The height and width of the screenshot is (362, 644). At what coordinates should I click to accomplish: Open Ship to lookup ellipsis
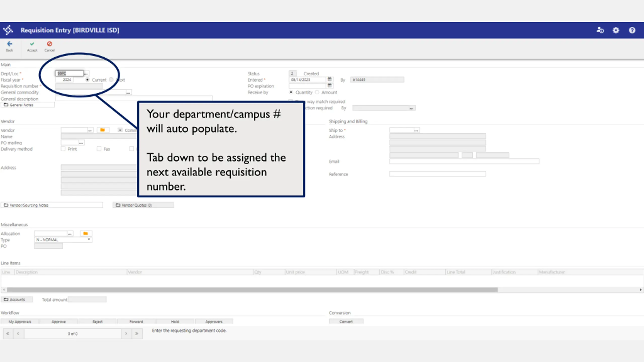416,130
